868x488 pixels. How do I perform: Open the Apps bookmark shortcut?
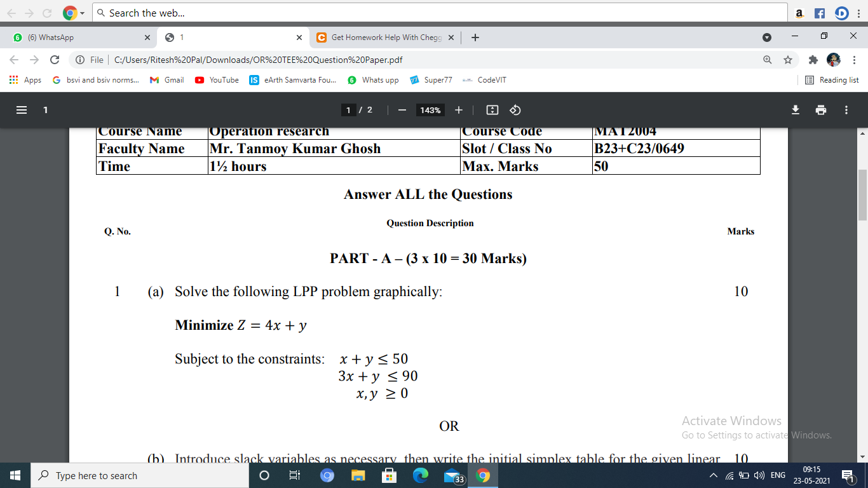(x=25, y=80)
